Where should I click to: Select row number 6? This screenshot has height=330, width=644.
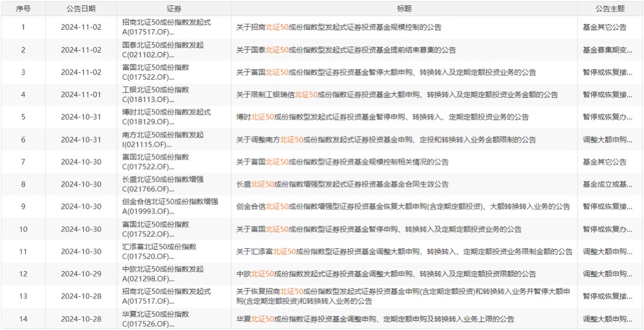point(23,140)
